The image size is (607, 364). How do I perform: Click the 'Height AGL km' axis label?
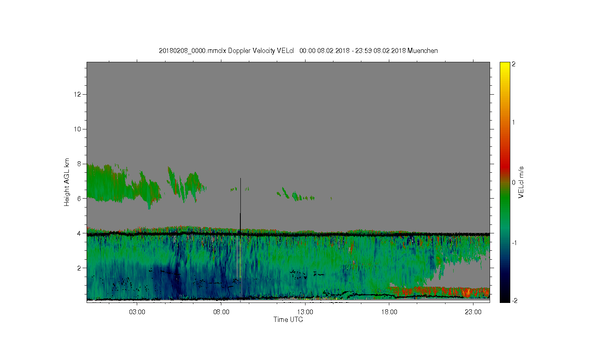pyautogui.click(x=67, y=182)
